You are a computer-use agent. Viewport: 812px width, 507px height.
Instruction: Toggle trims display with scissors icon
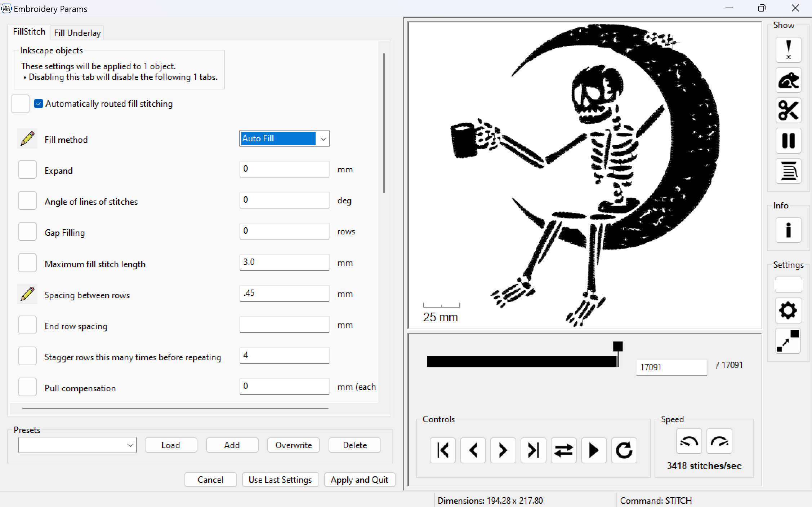788,110
